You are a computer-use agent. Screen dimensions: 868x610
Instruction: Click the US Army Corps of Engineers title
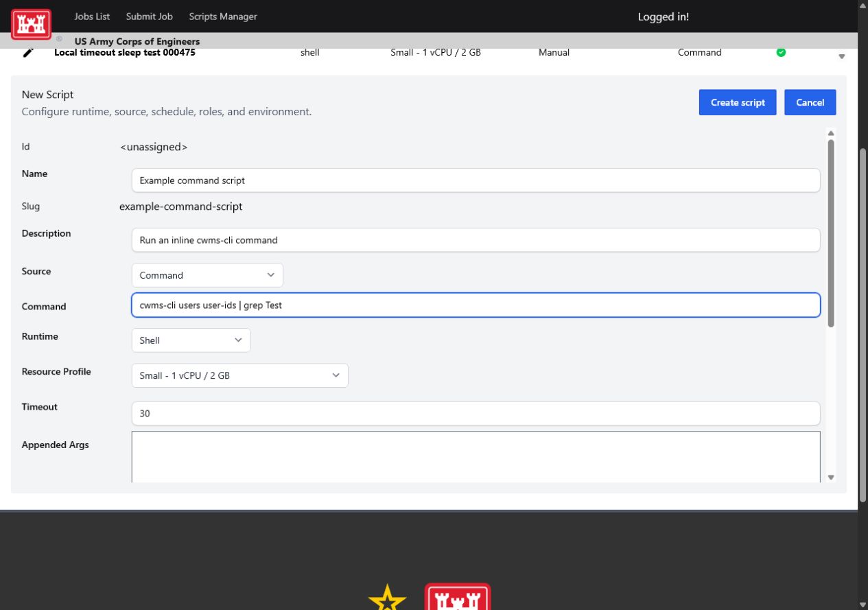click(x=137, y=41)
